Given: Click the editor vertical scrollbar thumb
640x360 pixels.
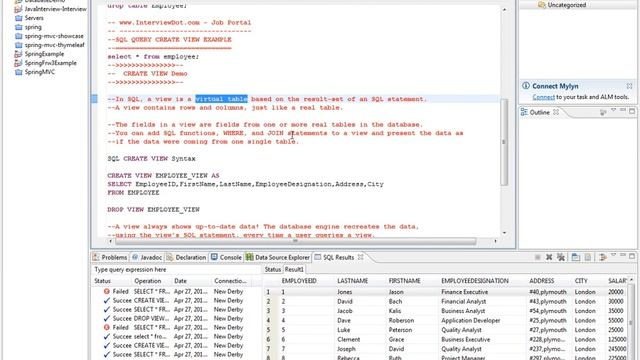Looking at the screenshot, I should point(504,142).
